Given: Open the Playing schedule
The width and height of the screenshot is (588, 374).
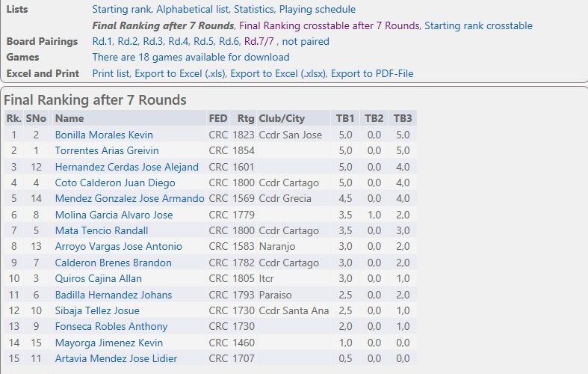Looking at the screenshot, I should click(318, 10).
